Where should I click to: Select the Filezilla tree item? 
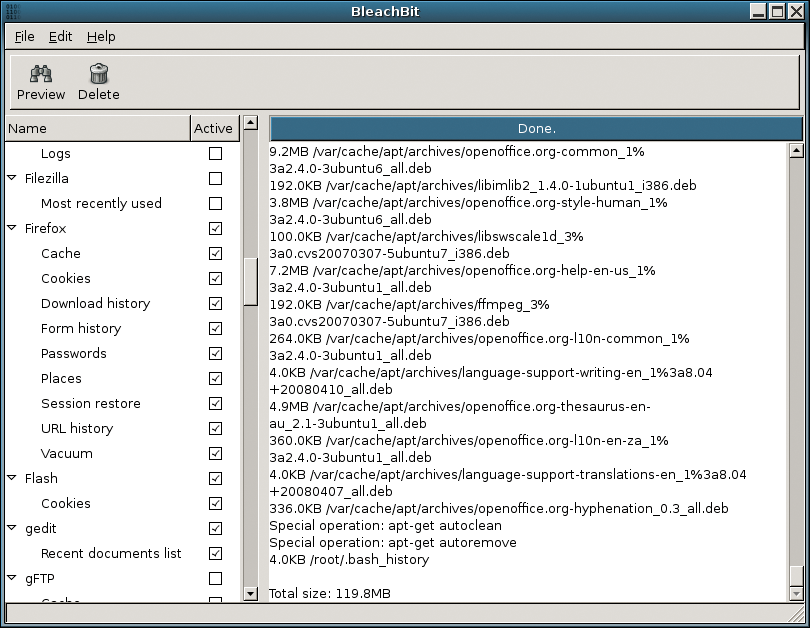pyautogui.click(x=46, y=179)
